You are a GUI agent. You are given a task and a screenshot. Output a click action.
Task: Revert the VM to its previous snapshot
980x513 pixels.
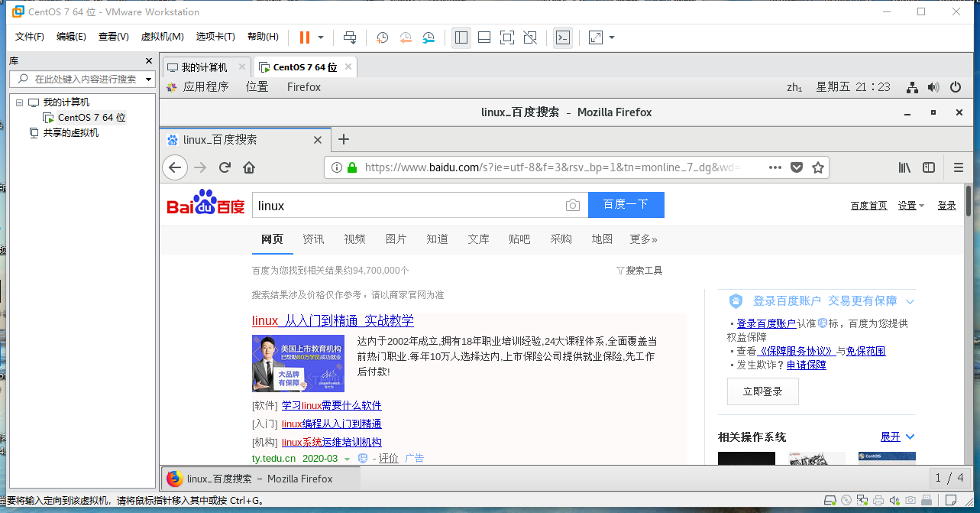[x=406, y=37]
